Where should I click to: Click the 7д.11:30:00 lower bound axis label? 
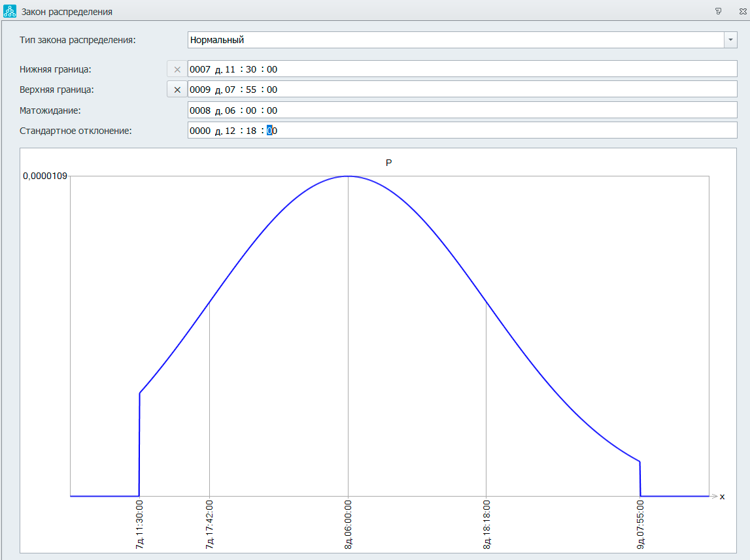point(140,525)
